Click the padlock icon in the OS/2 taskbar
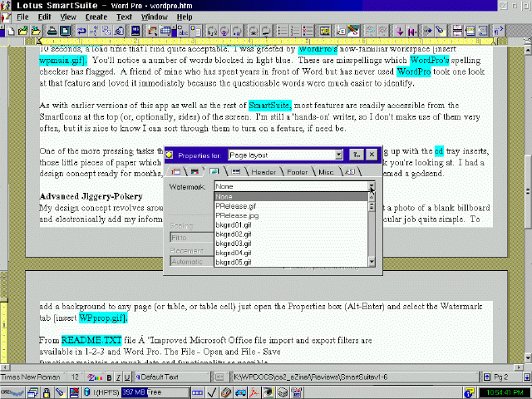This screenshot has height=399, width=532. pyautogui.click(x=47, y=392)
